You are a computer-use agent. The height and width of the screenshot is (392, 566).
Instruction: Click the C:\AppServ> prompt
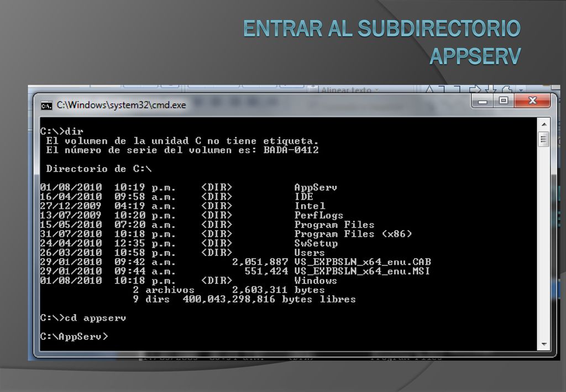pyautogui.click(x=74, y=336)
